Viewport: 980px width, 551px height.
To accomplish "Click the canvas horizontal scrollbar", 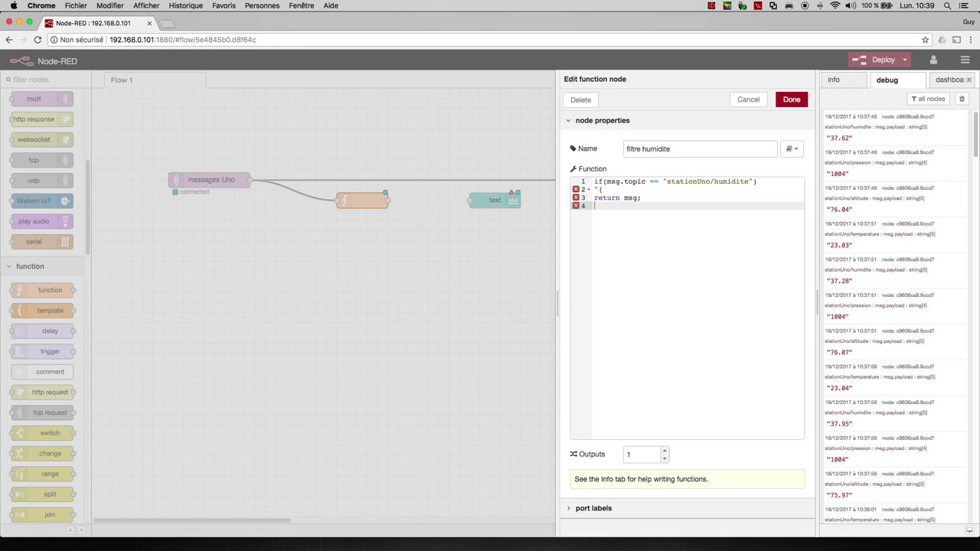I will (x=191, y=520).
